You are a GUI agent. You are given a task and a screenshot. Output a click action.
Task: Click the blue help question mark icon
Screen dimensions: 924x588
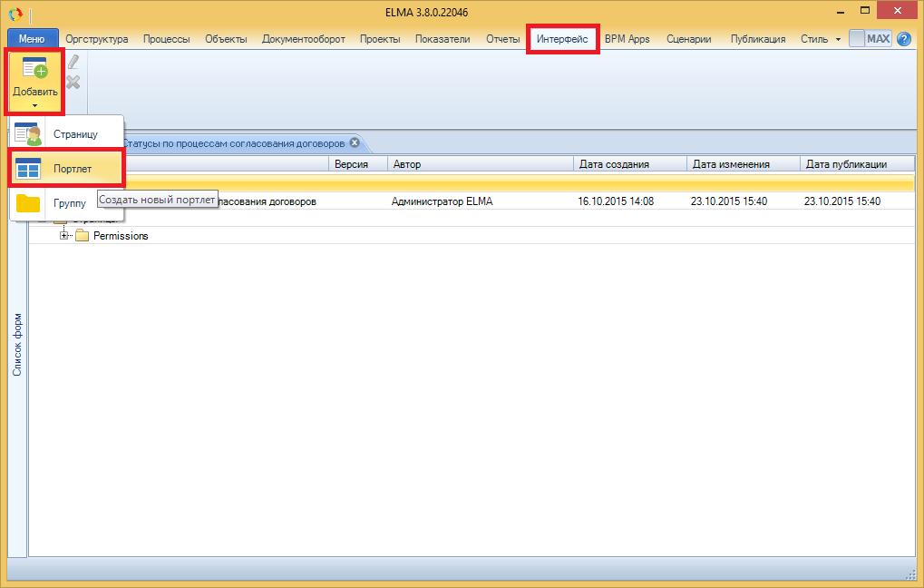903,39
